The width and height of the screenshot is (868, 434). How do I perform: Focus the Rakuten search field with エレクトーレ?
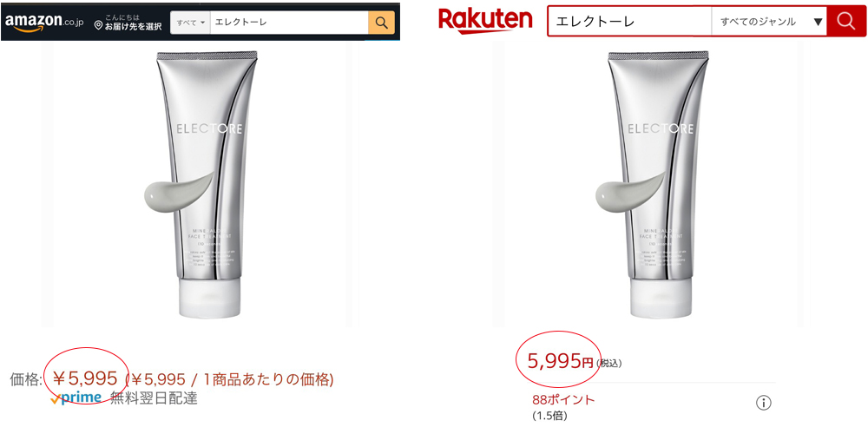tap(630, 22)
